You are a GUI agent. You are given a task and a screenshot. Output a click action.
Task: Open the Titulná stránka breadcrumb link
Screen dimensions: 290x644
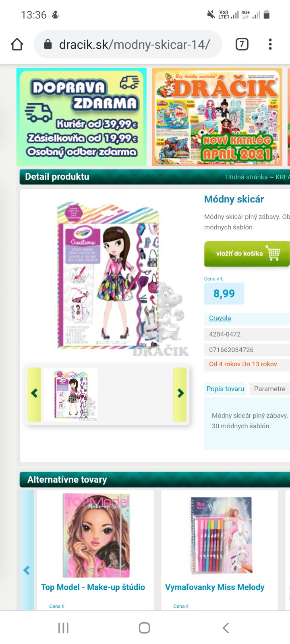coord(246,177)
